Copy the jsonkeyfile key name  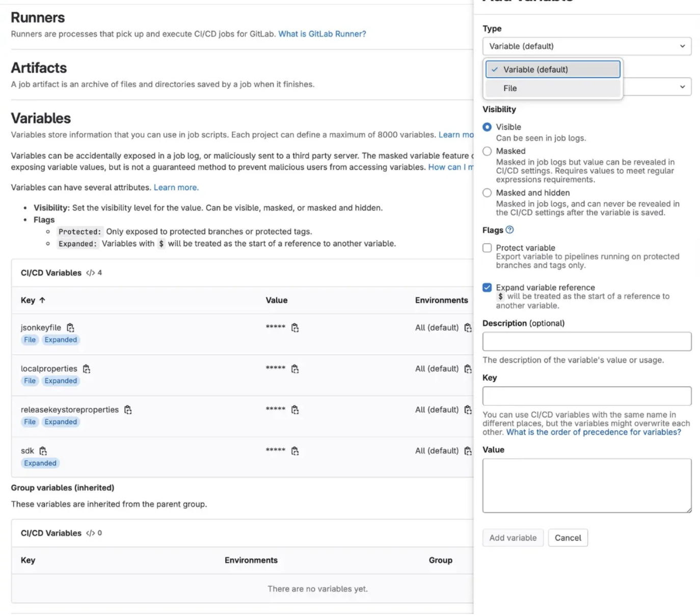coord(71,327)
